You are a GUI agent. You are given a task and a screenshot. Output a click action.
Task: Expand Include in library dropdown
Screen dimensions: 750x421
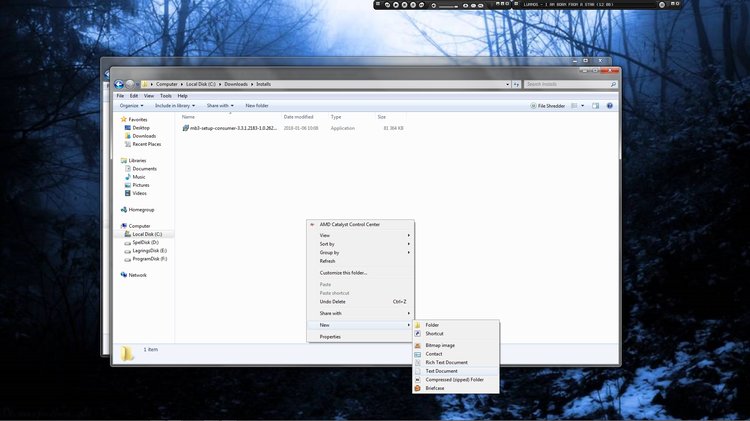pyautogui.click(x=175, y=106)
